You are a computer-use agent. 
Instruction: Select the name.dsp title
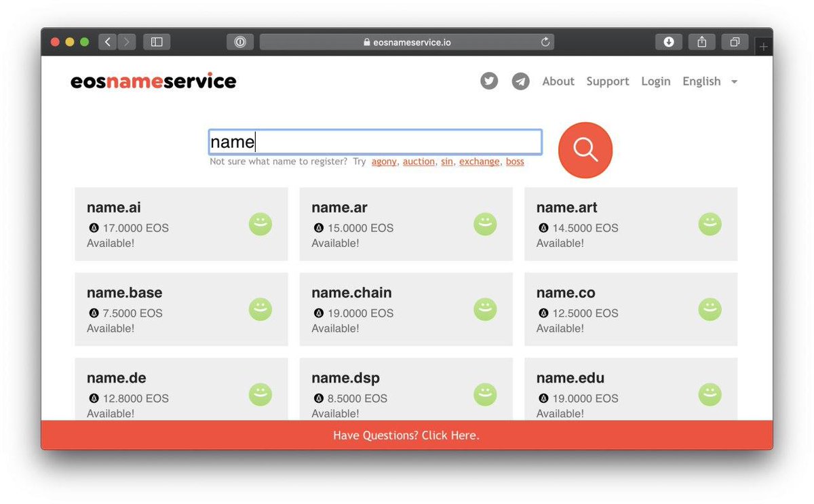(345, 379)
